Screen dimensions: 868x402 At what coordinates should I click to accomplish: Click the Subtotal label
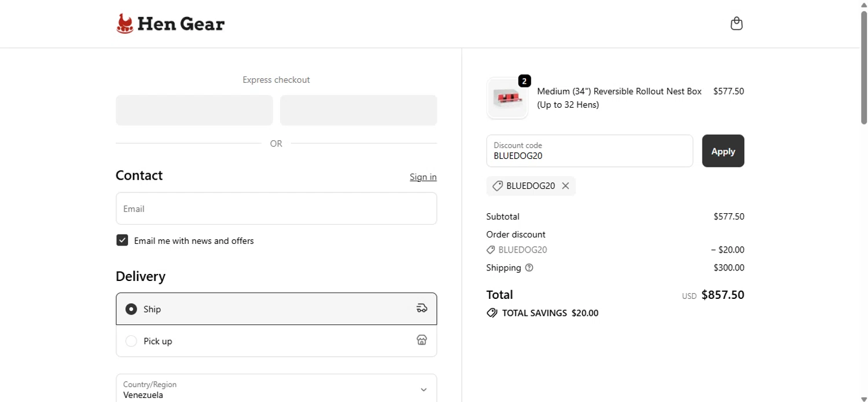tap(503, 217)
